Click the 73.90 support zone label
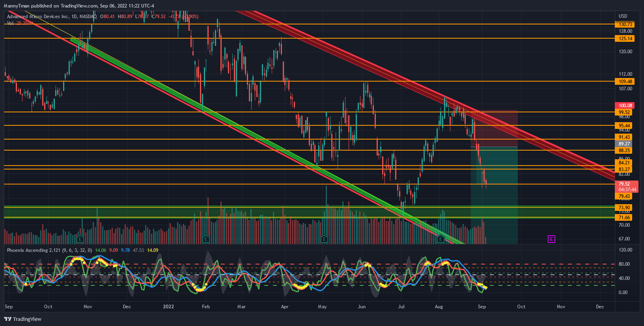The width and height of the screenshot is (644, 326). point(624,208)
